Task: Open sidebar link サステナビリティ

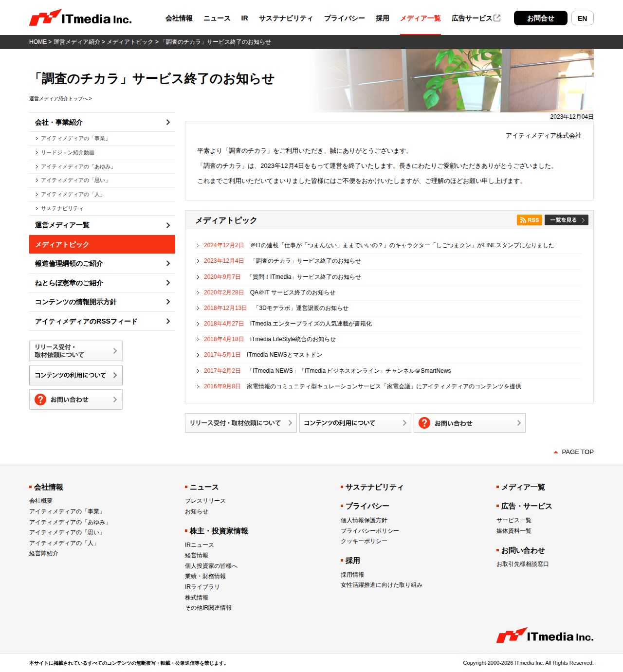Action: point(62,209)
